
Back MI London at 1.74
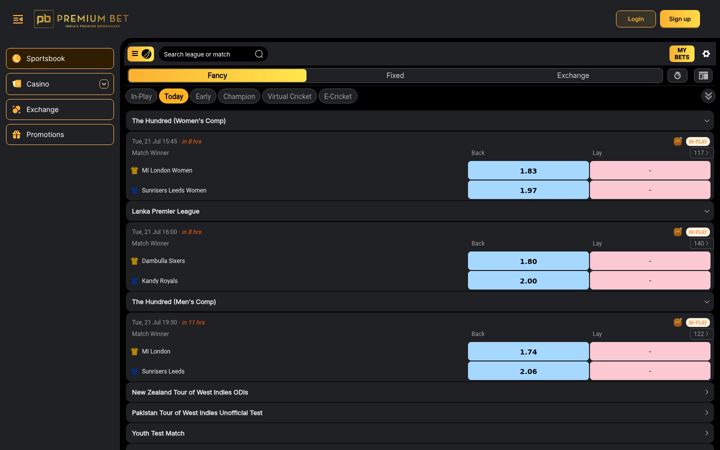[528, 351]
